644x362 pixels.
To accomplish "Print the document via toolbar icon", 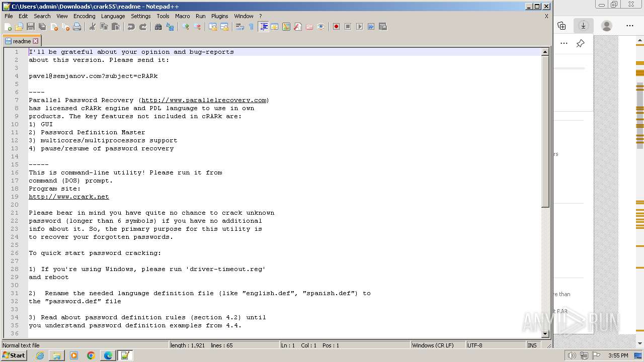I will click(77, 27).
